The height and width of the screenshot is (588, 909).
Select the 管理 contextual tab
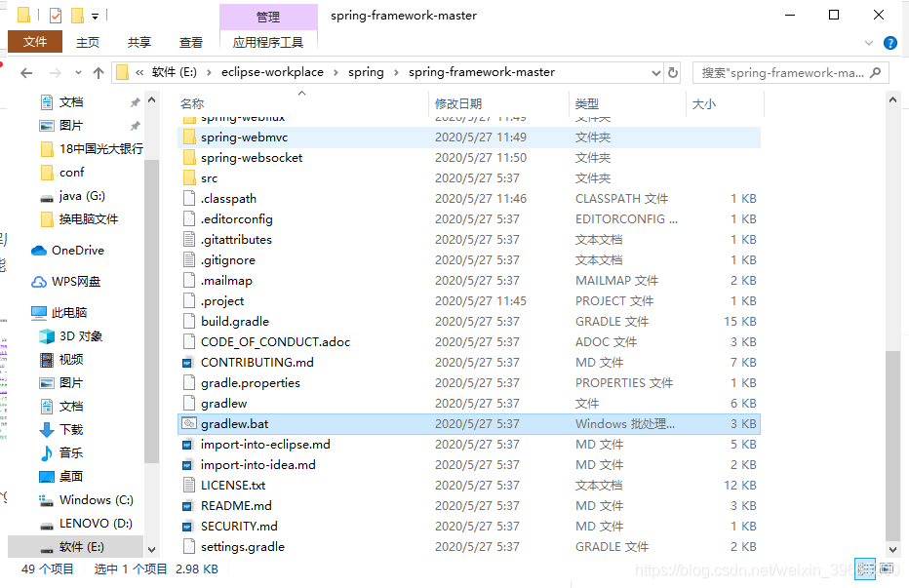[268, 17]
